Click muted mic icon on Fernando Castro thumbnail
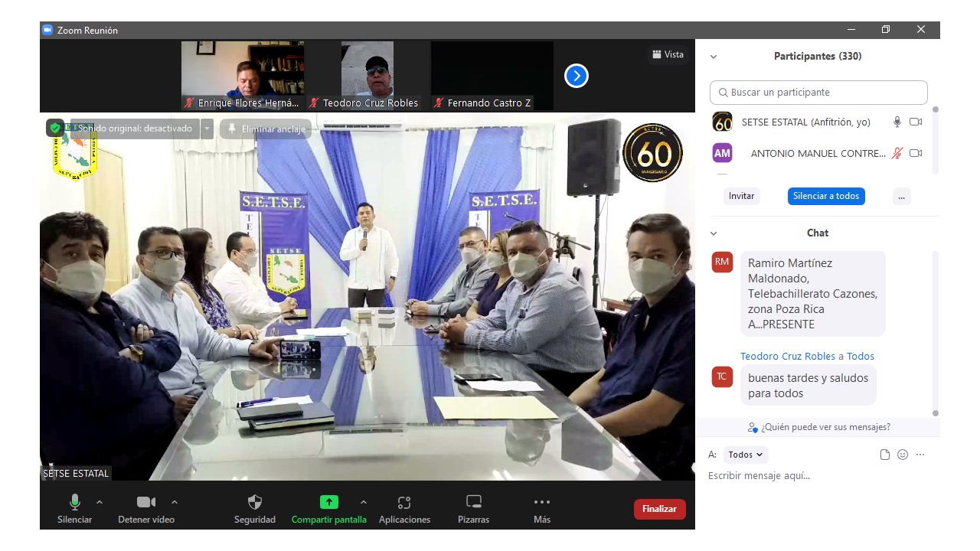 (x=439, y=103)
